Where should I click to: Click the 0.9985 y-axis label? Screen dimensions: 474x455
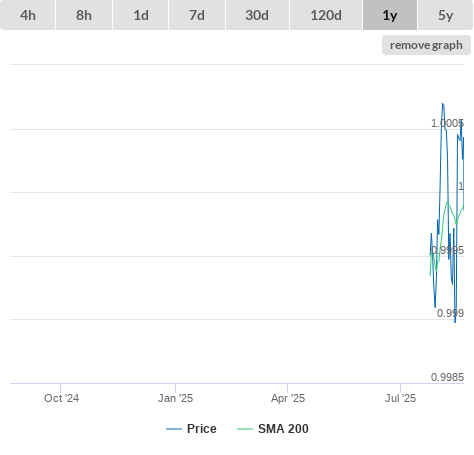pos(447,377)
